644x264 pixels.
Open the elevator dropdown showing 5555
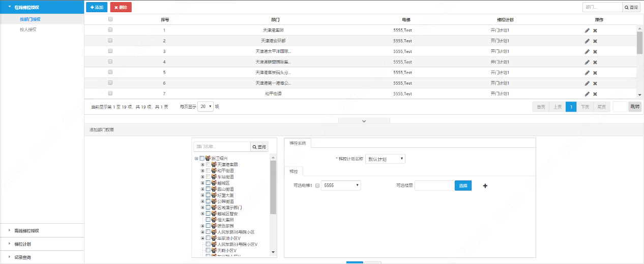[x=341, y=186]
